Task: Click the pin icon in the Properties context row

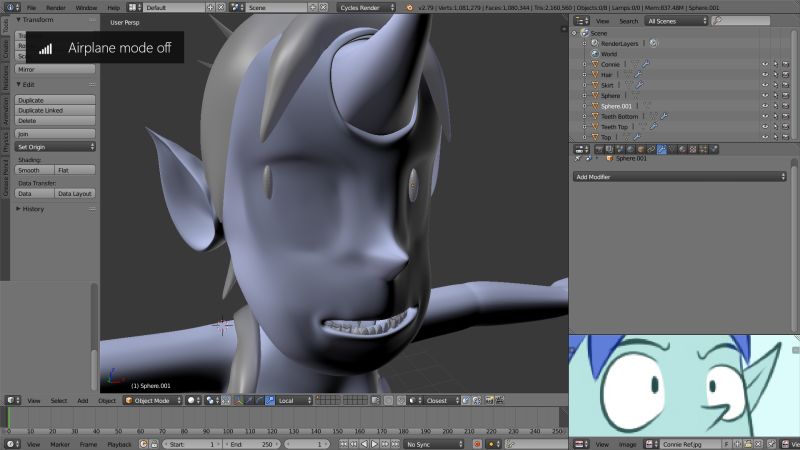Action: [x=578, y=159]
